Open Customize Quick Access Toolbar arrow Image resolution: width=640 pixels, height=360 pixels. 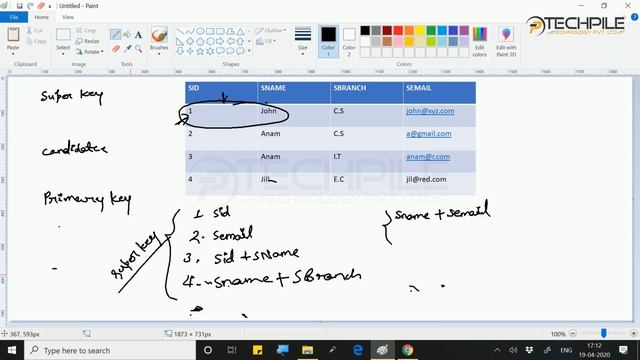coord(50,6)
